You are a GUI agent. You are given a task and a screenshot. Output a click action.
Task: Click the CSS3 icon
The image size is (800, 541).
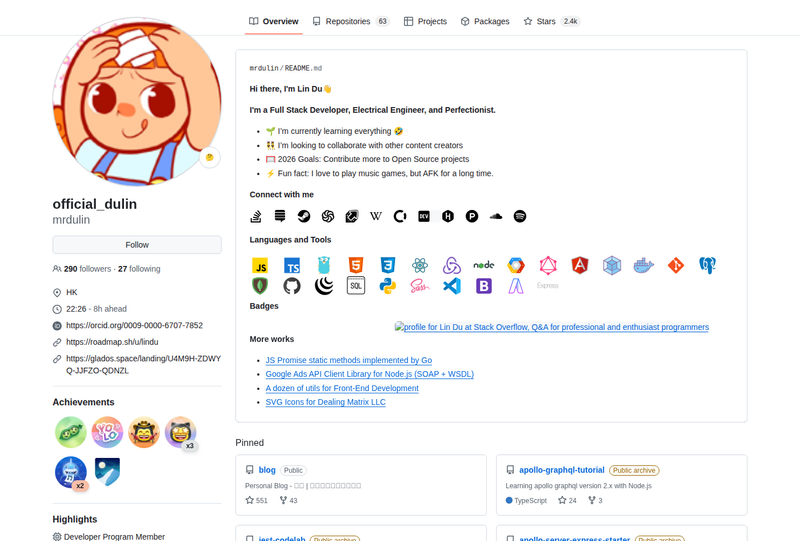388,265
